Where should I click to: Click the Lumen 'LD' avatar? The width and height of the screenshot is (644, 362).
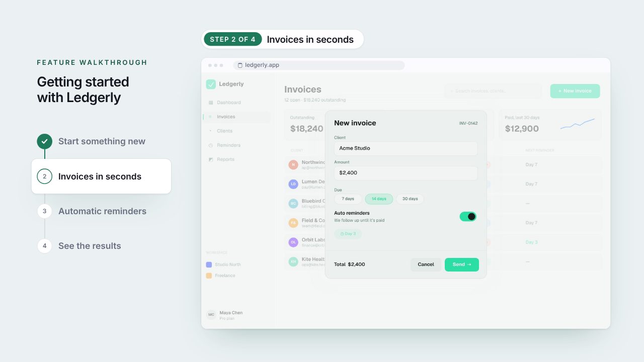point(293,184)
